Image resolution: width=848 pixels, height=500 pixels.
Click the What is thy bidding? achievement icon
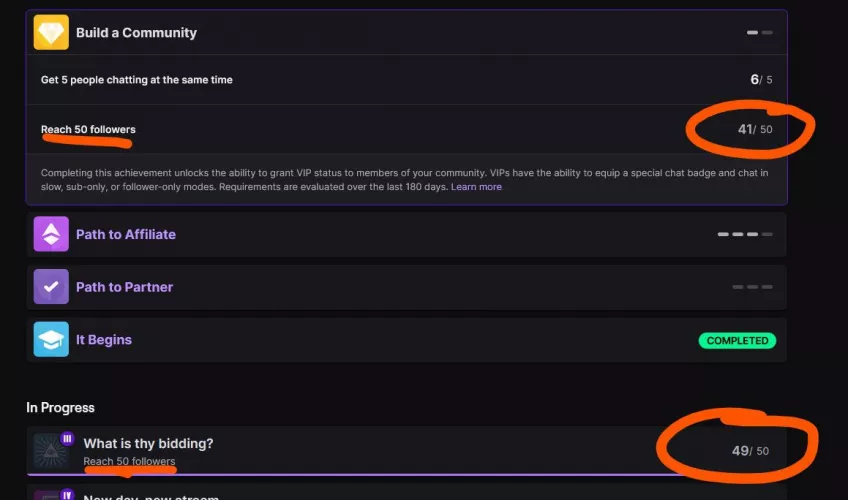pyautogui.click(x=51, y=451)
